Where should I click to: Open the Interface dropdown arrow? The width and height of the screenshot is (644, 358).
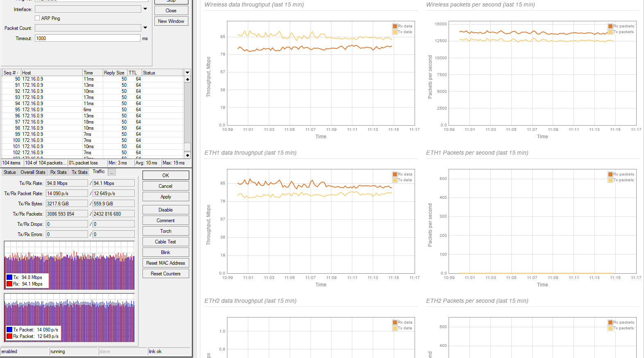[145, 9]
